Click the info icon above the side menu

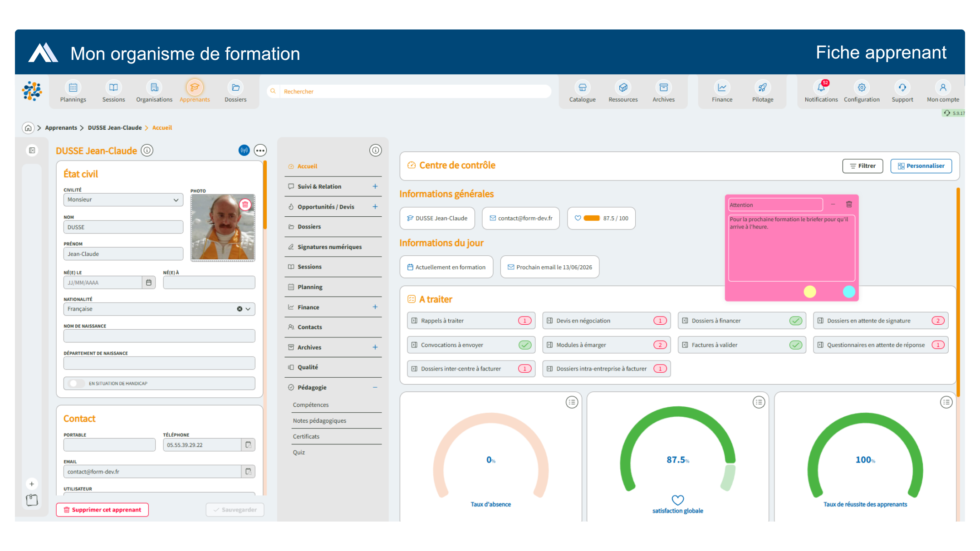375,150
